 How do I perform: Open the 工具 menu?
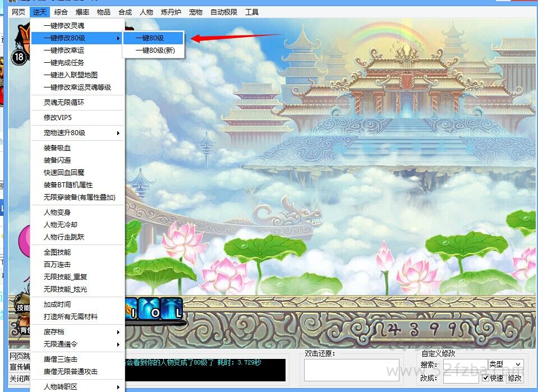(252, 12)
